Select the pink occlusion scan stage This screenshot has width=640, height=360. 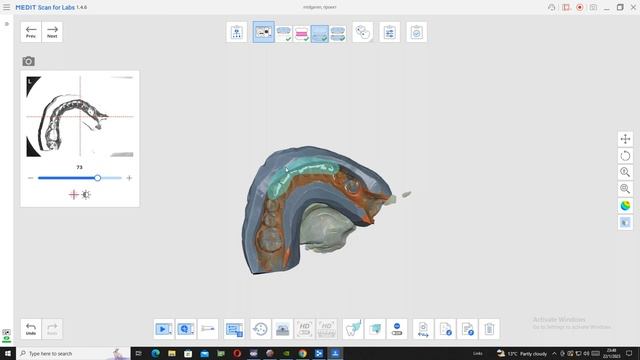pos(302,33)
